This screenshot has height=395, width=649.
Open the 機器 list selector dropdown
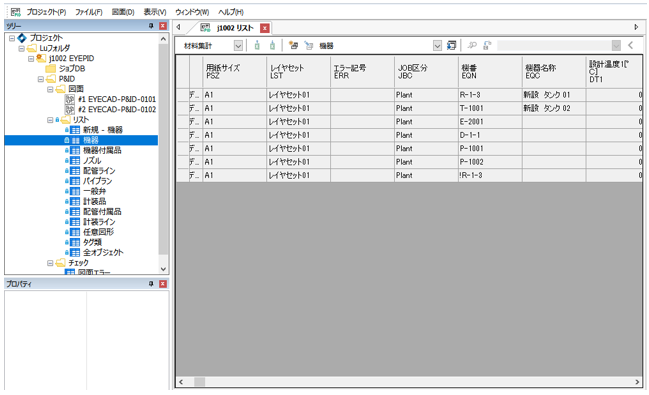(x=437, y=46)
